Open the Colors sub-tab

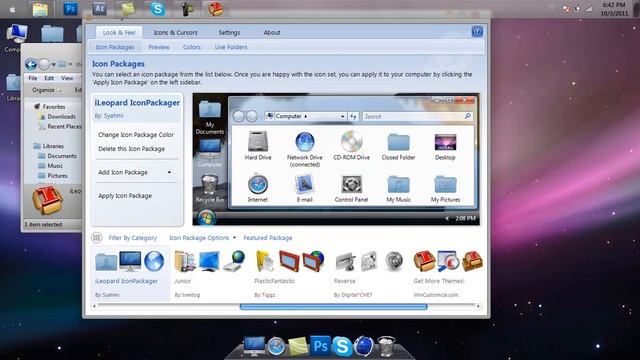[x=192, y=47]
